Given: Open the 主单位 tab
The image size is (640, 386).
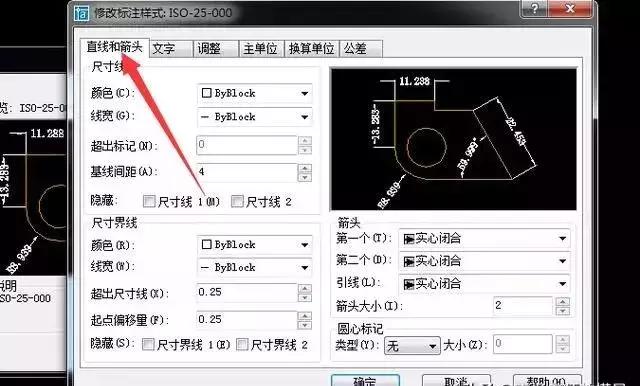Looking at the screenshot, I should point(262,49).
